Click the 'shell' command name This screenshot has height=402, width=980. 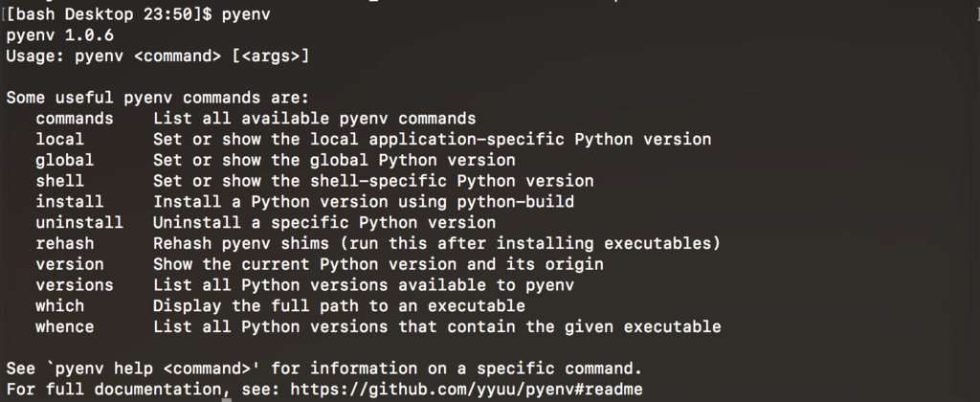[x=60, y=181]
